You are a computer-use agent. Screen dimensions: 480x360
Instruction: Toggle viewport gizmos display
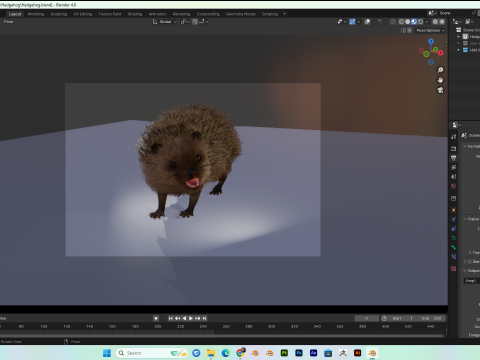click(352, 22)
